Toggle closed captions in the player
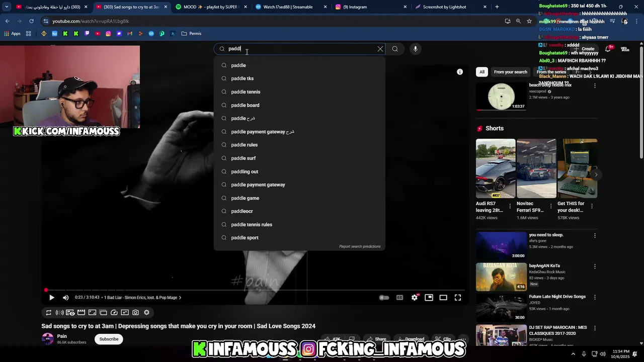Image resolution: width=644 pixels, height=362 pixels. [x=399, y=298]
